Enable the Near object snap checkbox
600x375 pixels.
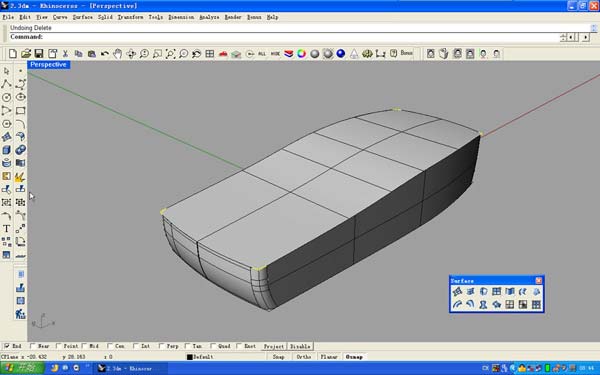[33, 346]
